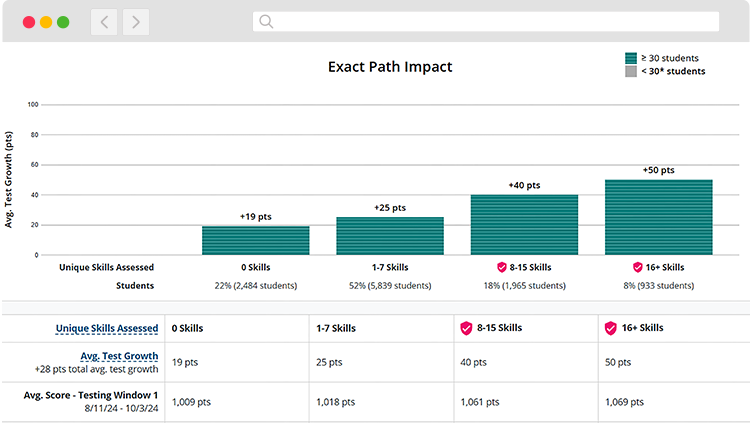Screen dimensions: 752x423
Task: Open the Unique Skills Assessed table link
Action: coord(107,328)
